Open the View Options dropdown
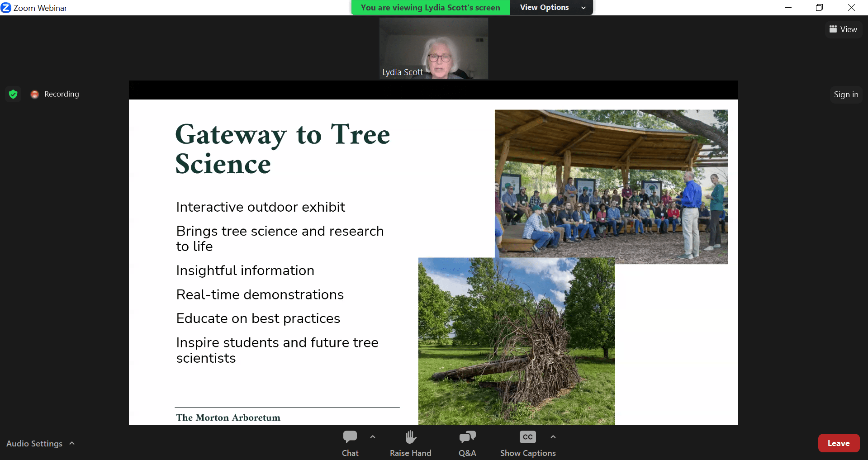Image resolution: width=868 pixels, height=460 pixels. point(551,7)
